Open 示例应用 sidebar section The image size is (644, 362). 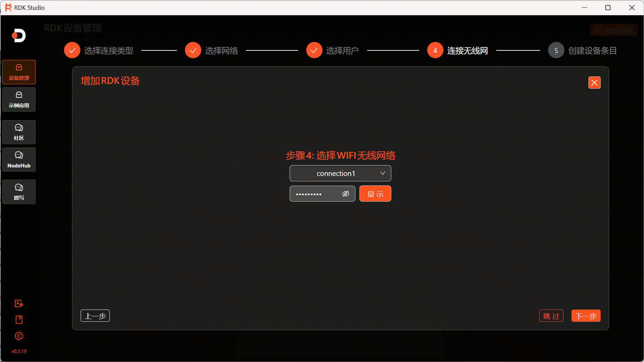point(19,99)
